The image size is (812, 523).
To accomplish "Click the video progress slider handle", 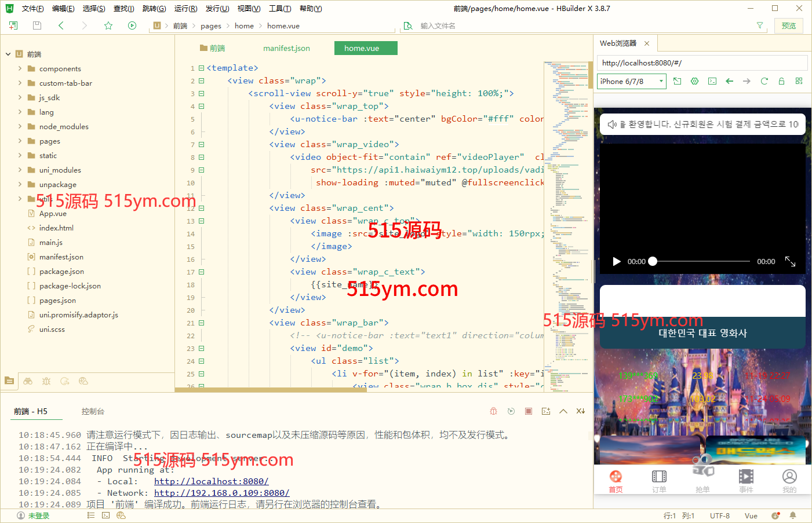I will click(x=653, y=262).
